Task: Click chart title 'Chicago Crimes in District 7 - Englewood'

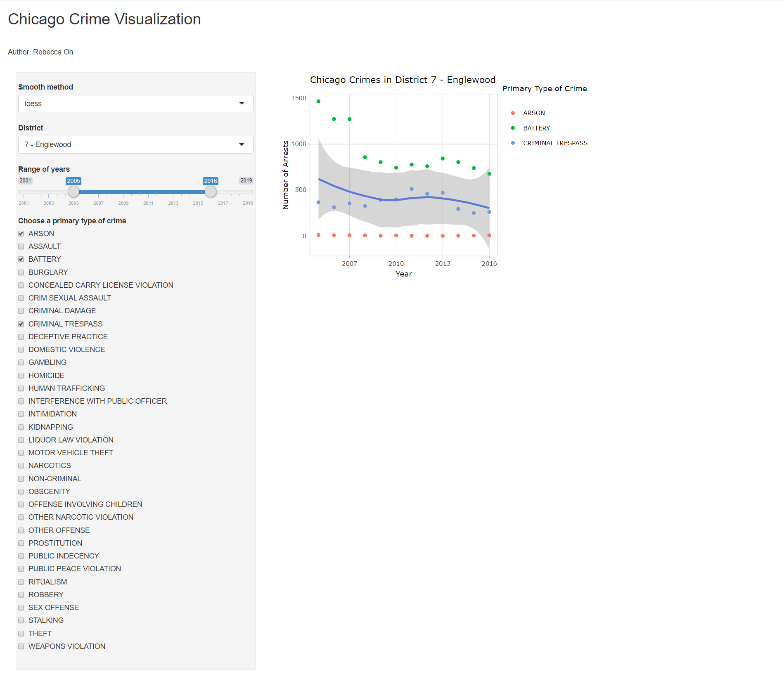Action: tap(403, 80)
